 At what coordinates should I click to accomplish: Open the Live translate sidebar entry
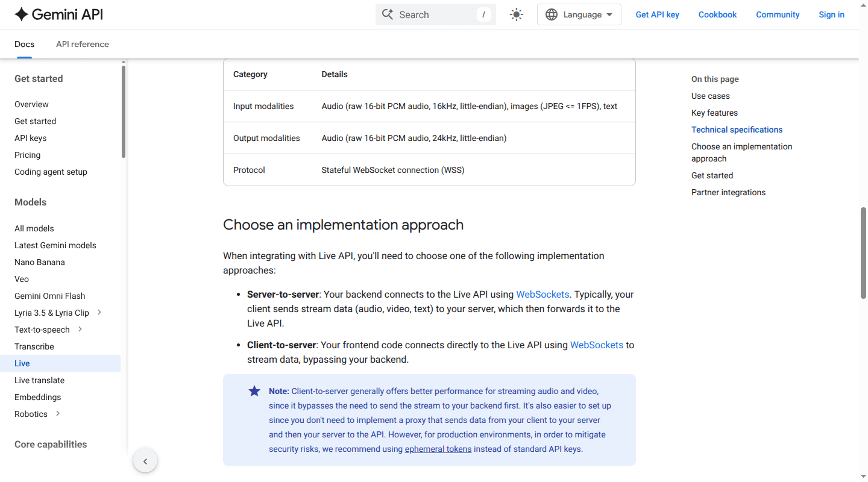pos(39,380)
